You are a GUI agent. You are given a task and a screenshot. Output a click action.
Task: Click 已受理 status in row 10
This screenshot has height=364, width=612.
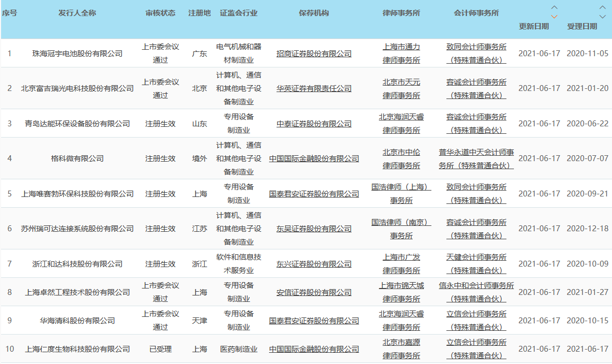[160, 349]
